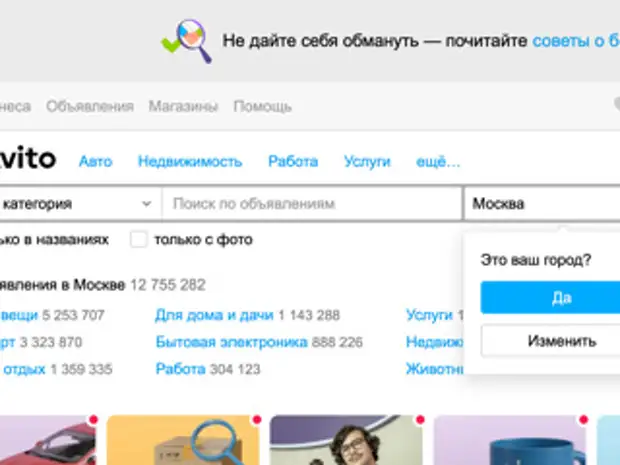Click the Avito logo
The width and height of the screenshot is (620, 465).
[x=28, y=160]
